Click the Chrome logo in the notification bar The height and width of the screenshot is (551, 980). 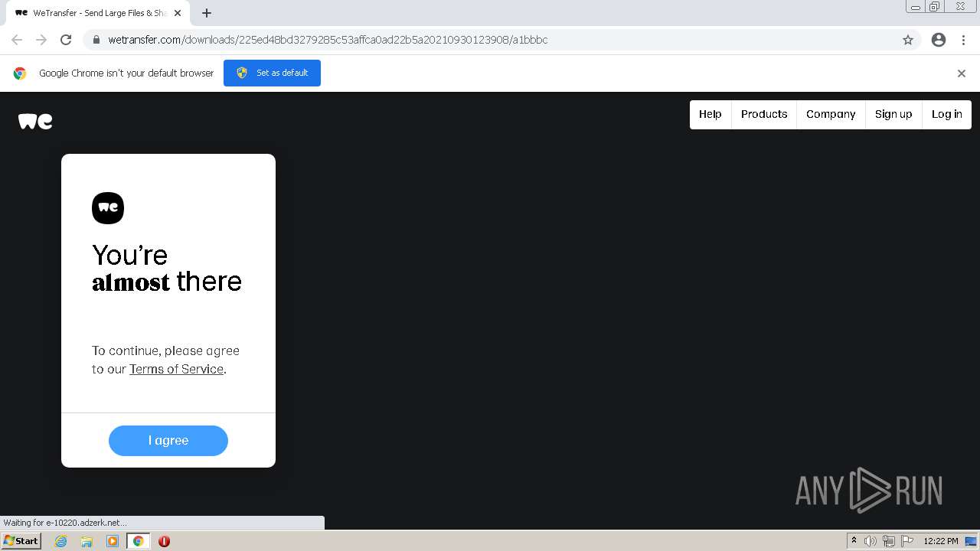pos(20,73)
